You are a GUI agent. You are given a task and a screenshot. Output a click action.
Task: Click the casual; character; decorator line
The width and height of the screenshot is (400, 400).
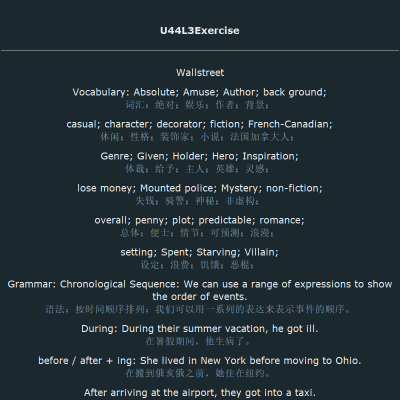point(200,124)
